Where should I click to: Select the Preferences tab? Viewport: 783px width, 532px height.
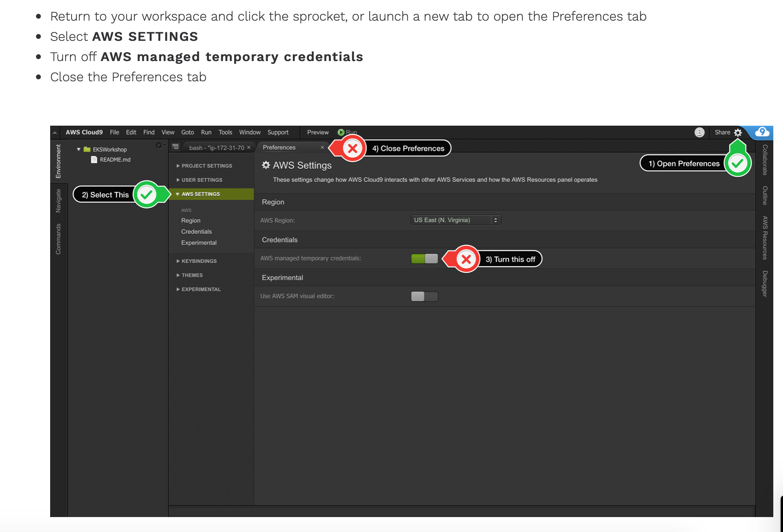pyautogui.click(x=279, y=148)
